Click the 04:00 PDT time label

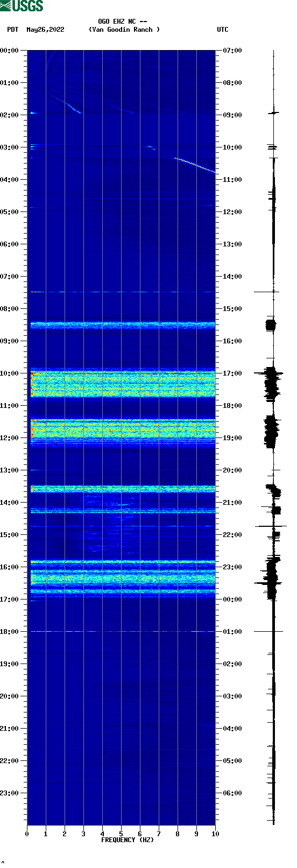pos(10,180)
